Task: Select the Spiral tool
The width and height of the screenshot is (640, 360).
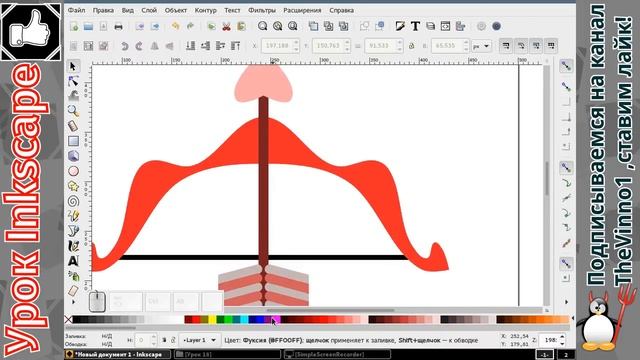Action: click(x=73, y=201)
